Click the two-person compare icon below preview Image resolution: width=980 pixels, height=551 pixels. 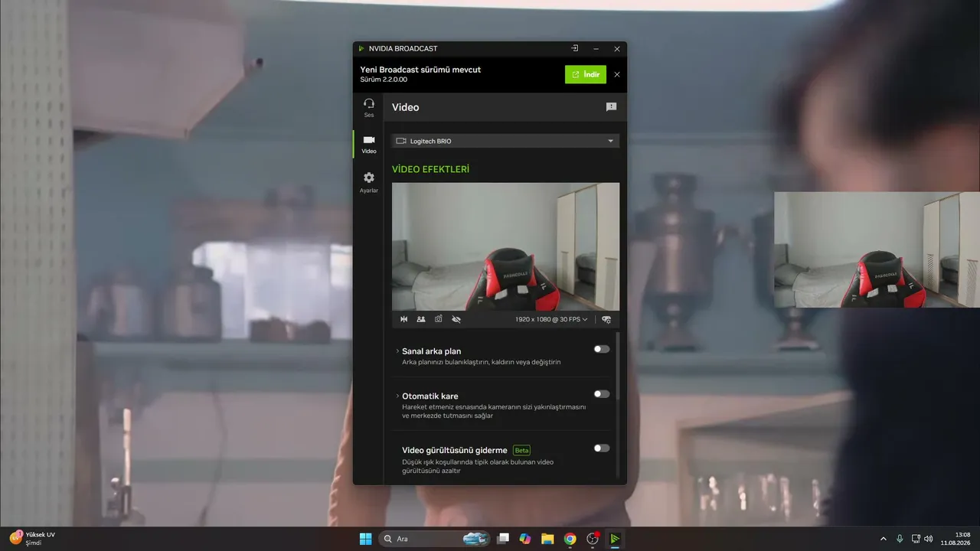click(x=421, y=319)
